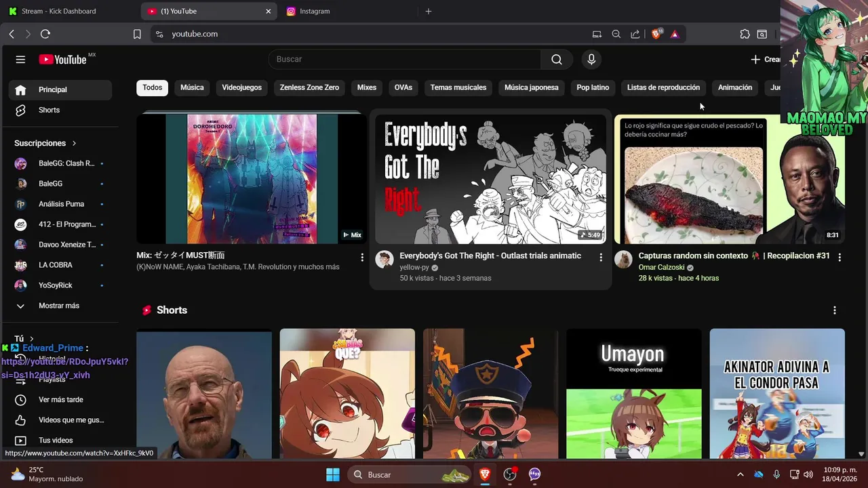Open the browser extensions puzzle icon
The width and height of the screenshot is (868, 488).
point(745,34)
